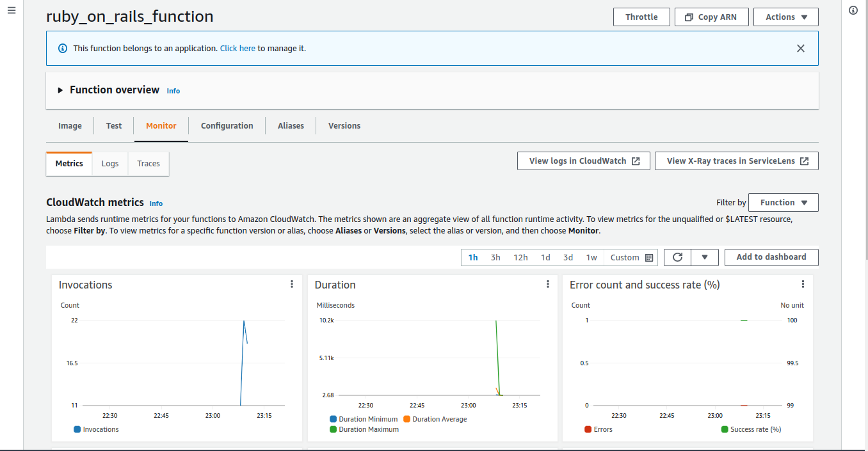Open the Configuration tab
This screenshot has width=868, height=451.
[227, 126]
